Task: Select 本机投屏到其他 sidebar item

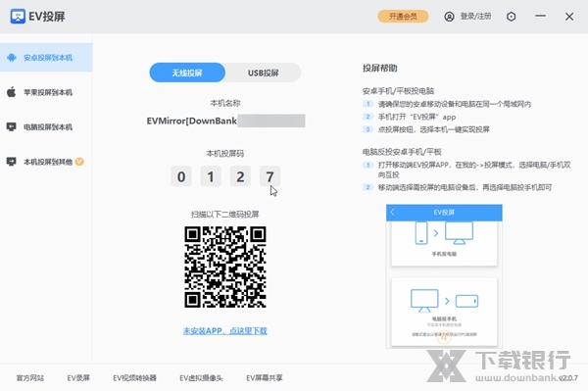Action: tap(46, 162)
